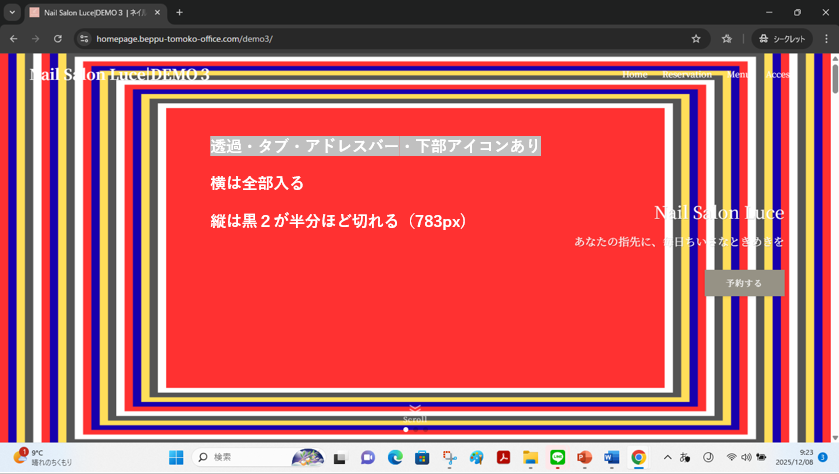Open the battery tray icon

(x=761, y=457)
